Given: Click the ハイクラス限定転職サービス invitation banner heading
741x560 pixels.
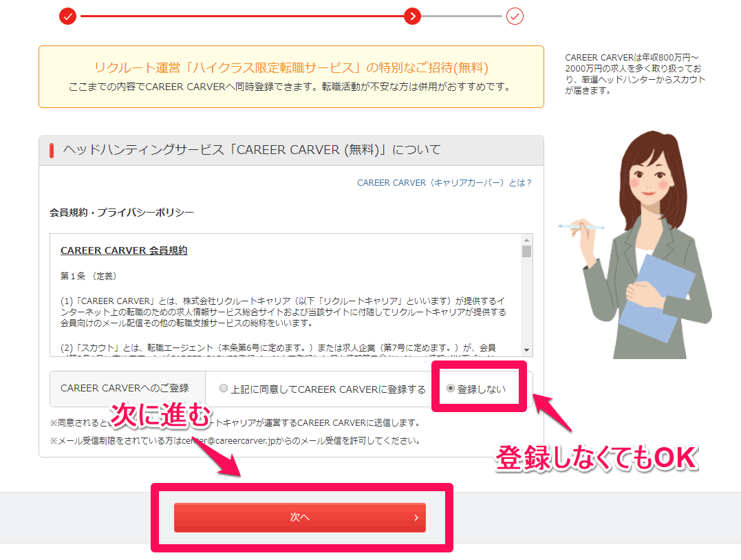Looking at the screenshot, I should [x=291, y=67].
